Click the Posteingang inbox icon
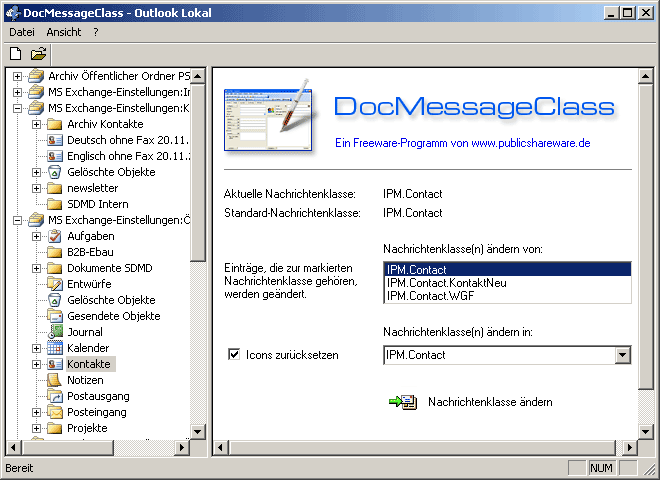This screenshot has height=480, width=660. [x=55, y=412]
